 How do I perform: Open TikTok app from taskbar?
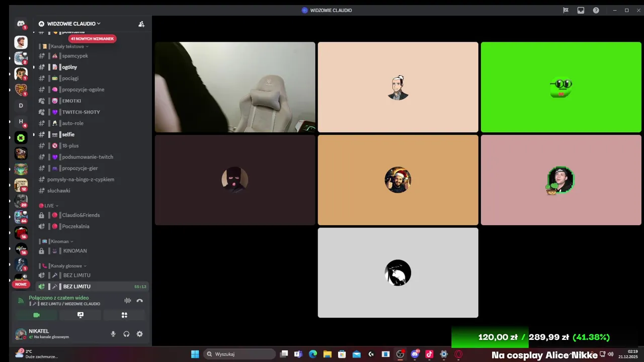coord(429,354)
